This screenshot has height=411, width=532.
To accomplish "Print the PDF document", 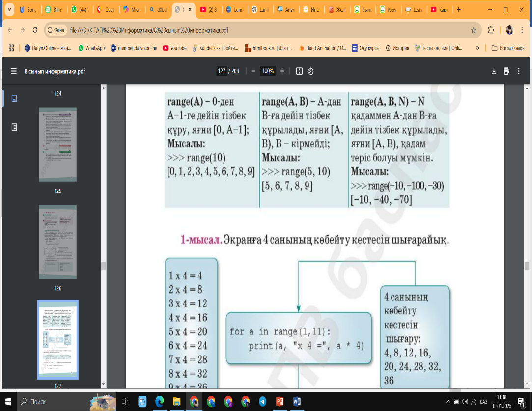I will 506,71.
